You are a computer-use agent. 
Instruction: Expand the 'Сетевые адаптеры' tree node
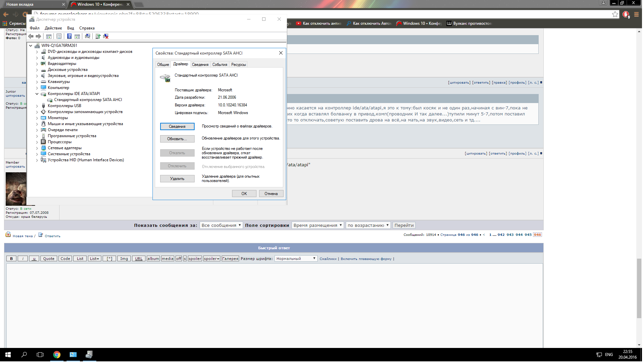tap(37, 148)
